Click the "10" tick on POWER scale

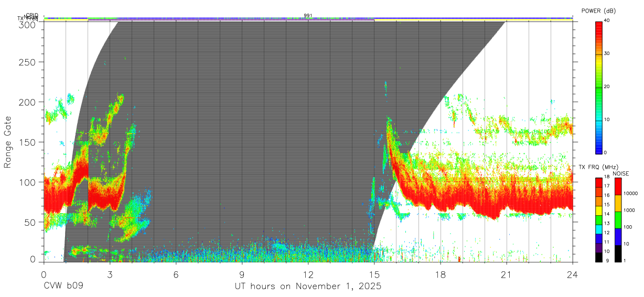607,119
